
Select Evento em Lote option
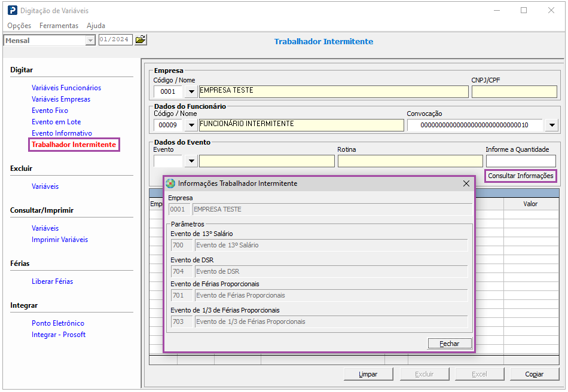(56, 122)
